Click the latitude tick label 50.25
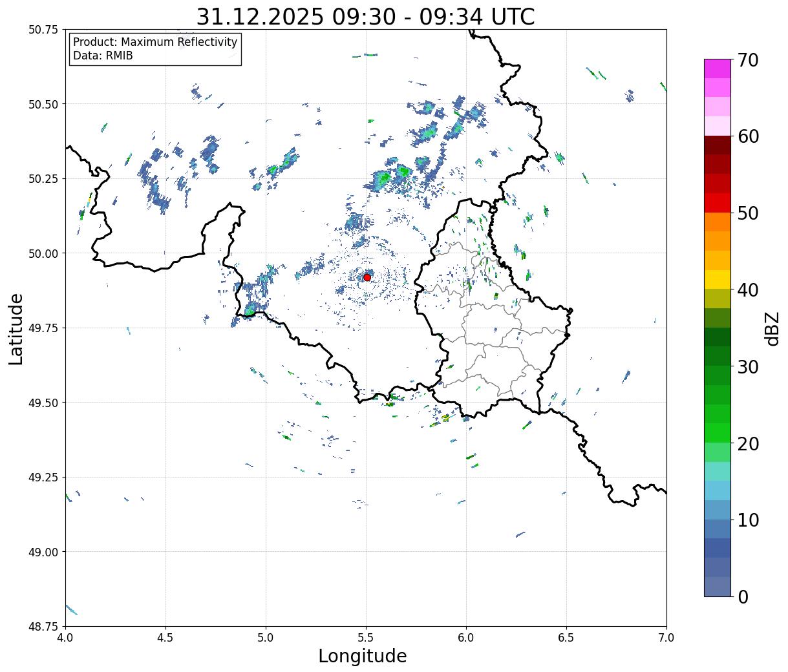788x672 pixels. click(43, 179)
